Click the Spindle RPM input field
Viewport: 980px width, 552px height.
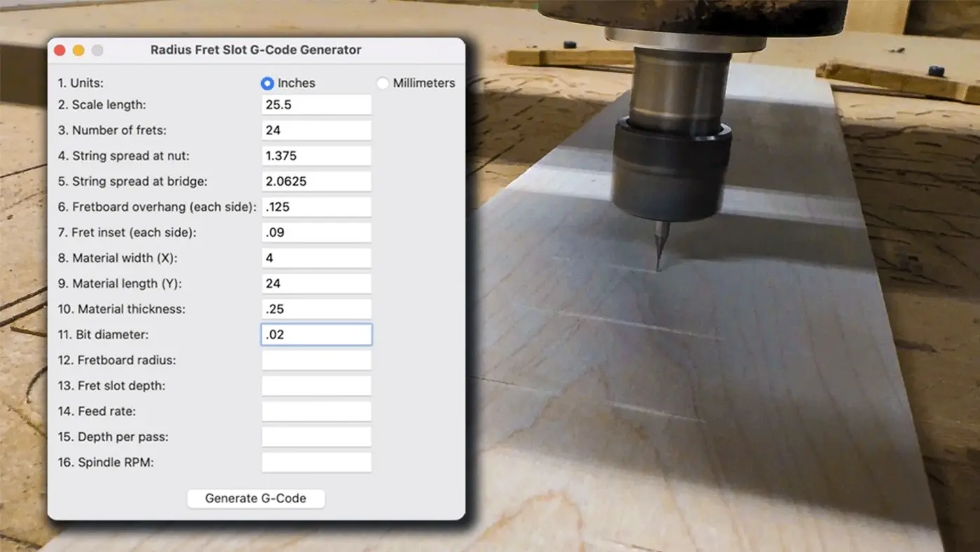click(316, 462)
